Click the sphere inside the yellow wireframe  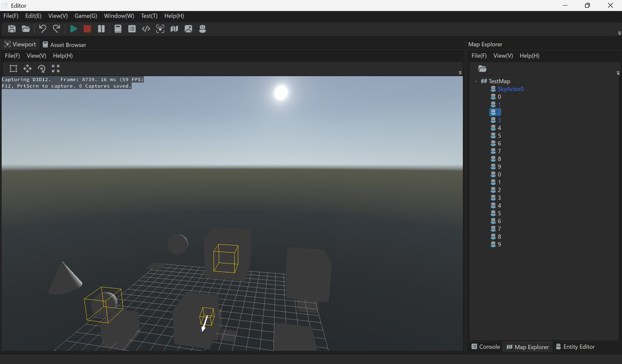[x=104, y=304]
